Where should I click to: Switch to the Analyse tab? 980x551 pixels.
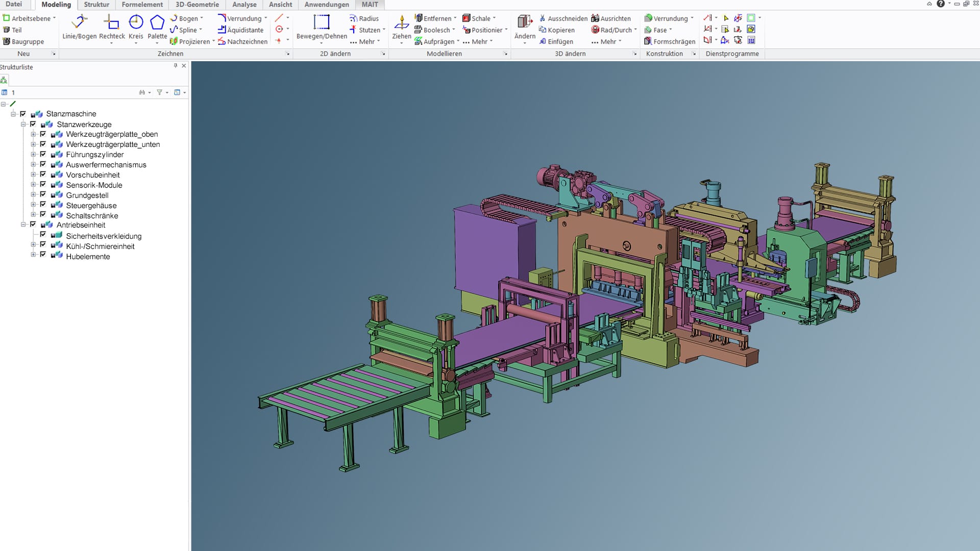pyautogui.click(x=244, y=5)
